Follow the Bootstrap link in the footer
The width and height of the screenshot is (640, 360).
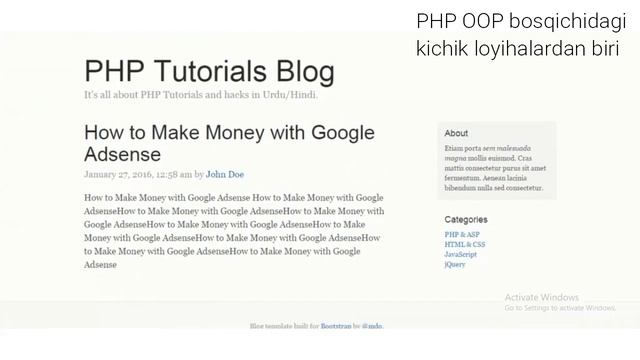(336, 326)
